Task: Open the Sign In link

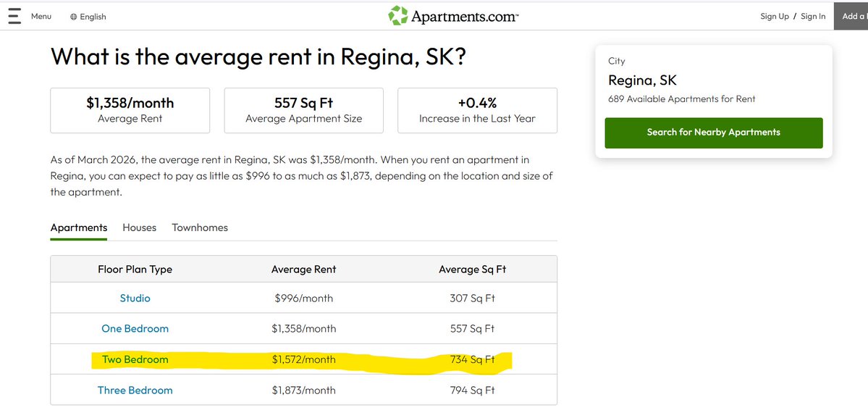Action: (x=813, y=16)
